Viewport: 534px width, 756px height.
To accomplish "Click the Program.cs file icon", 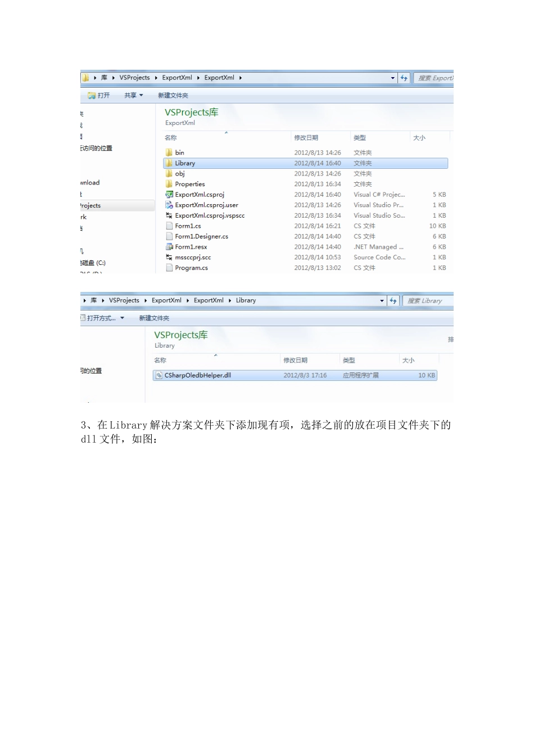I will [x=169, y=268].
